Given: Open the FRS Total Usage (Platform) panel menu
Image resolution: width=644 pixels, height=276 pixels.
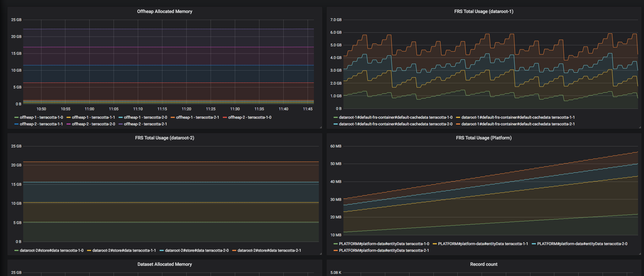Looking at the screenshot, I should point(484,138).
